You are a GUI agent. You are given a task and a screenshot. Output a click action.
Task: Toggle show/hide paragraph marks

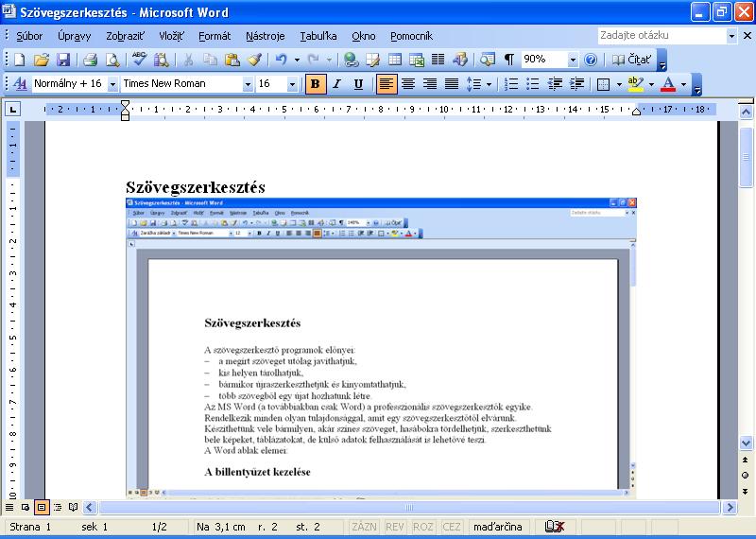tap(508, 60)
